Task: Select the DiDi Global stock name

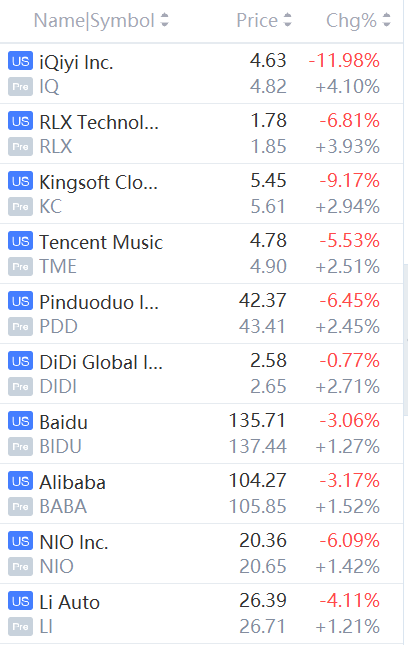Action: click(x=101, y=362)
